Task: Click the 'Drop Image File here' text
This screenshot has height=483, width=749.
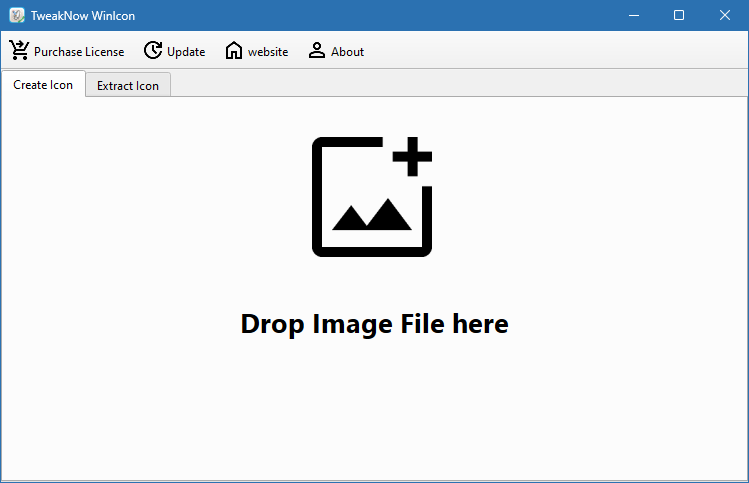Action: (x=374, y=324)
